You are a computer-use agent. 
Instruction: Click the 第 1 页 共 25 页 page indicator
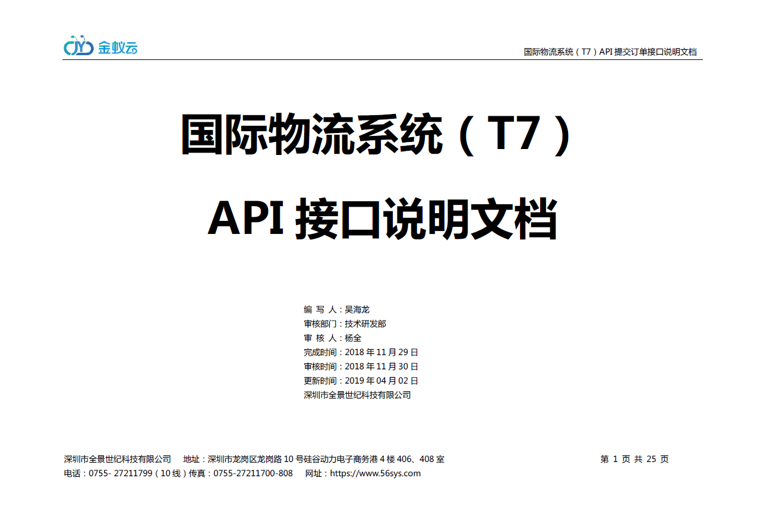click(x=634, y=458)
